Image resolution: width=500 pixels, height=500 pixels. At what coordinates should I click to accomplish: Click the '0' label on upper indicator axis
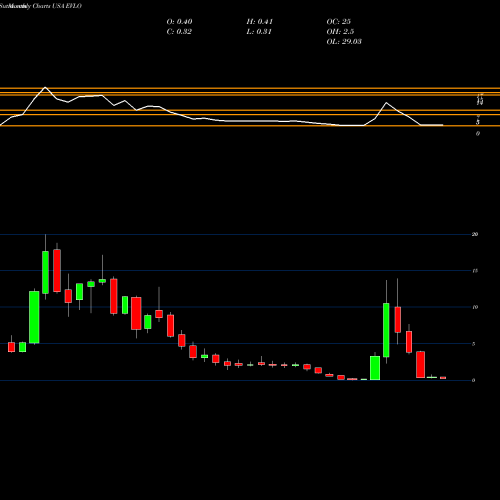478,134
